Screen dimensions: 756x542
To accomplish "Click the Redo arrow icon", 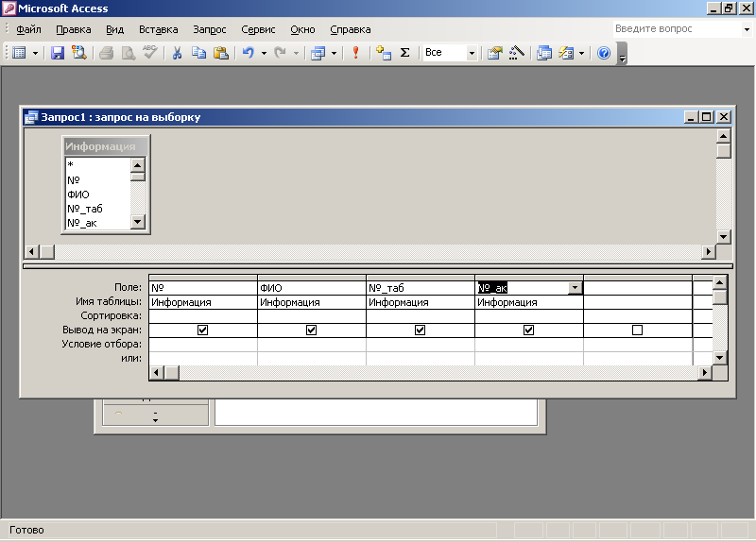I will 281,53.
